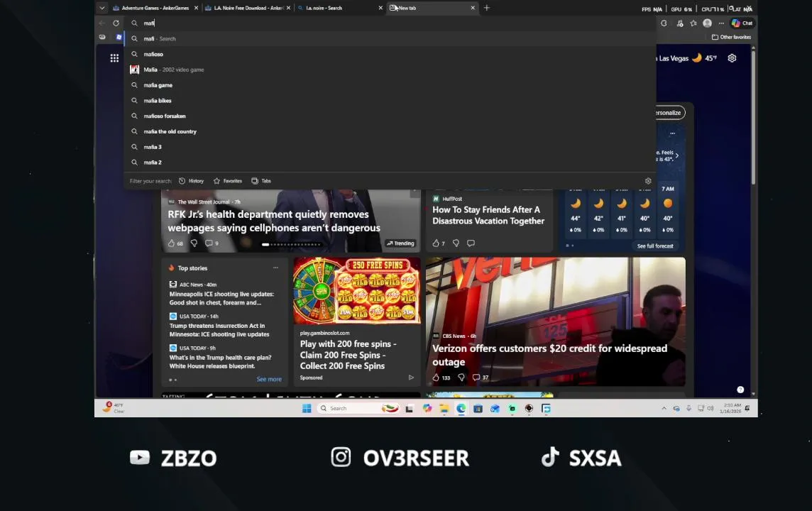Click the Las Vegas weather indicator

tap(686, 58)
